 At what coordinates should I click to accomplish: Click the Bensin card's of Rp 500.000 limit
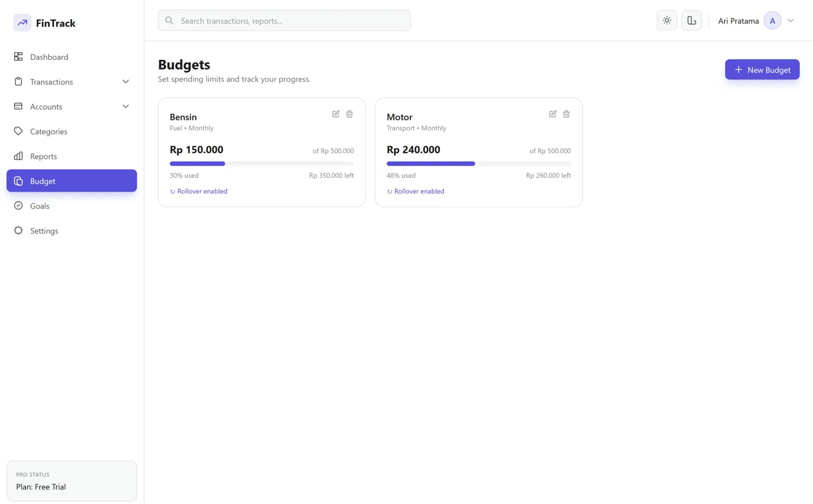coord(333,151)
